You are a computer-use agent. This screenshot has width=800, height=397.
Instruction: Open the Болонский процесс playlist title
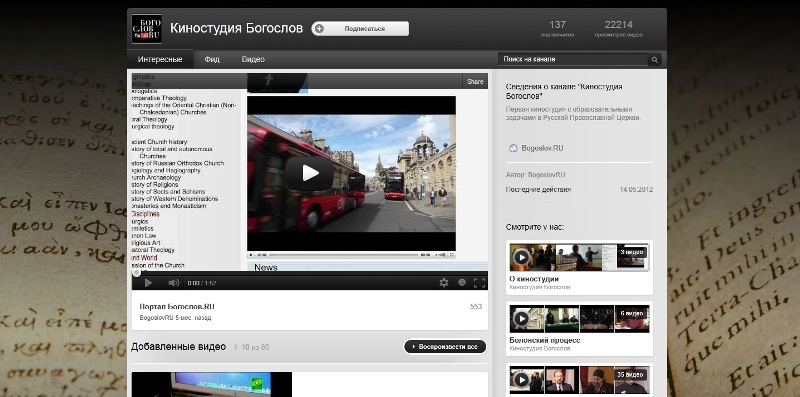point(545,340)
